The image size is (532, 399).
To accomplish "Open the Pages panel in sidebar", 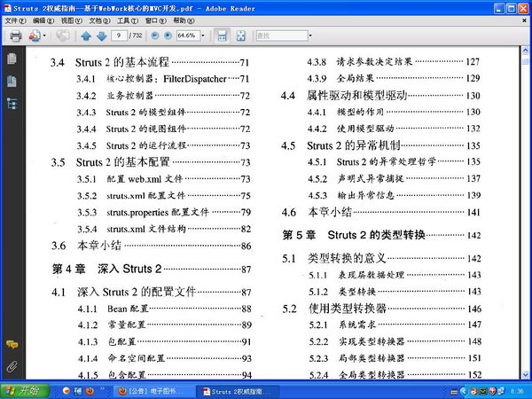I will (12, 59).
